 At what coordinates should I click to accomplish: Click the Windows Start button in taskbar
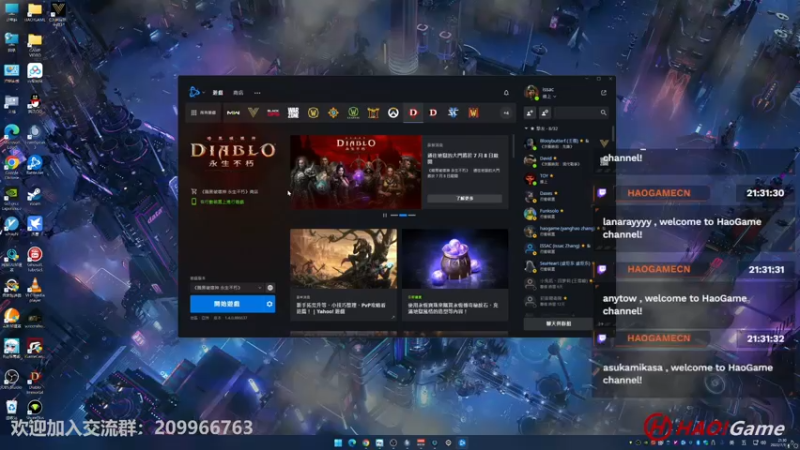tap(338, 443)
